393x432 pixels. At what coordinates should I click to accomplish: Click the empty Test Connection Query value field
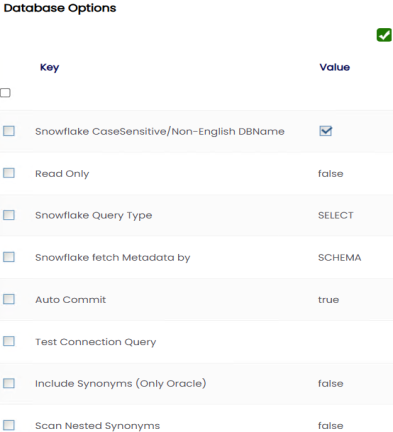click(353, 342)
